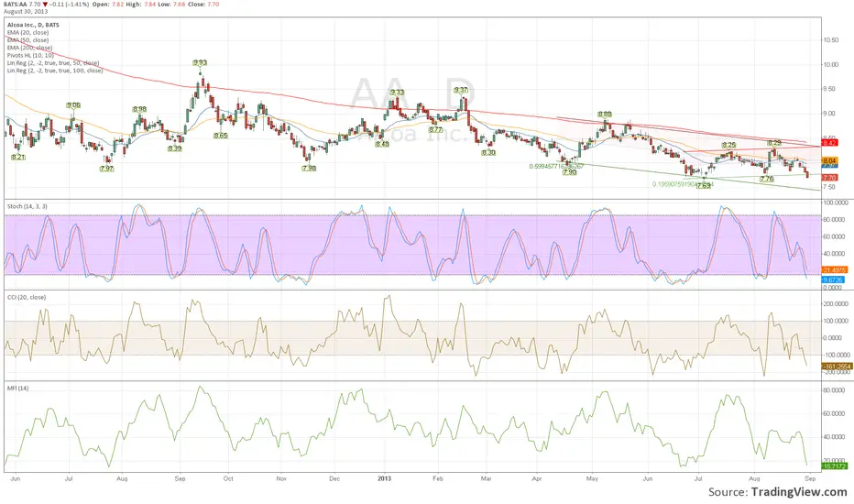Click the 7.98 pivot low label

click(x=309, y=169)
